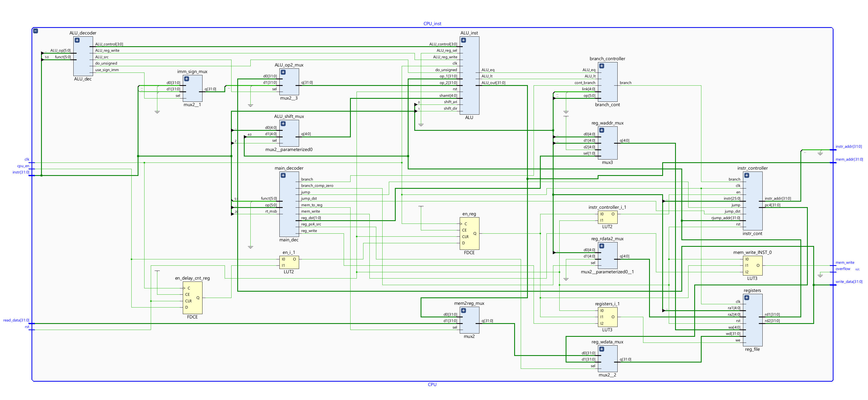
Task: Expand the branch_controller block
Action: pyautogui.click(x=602, y=66)
